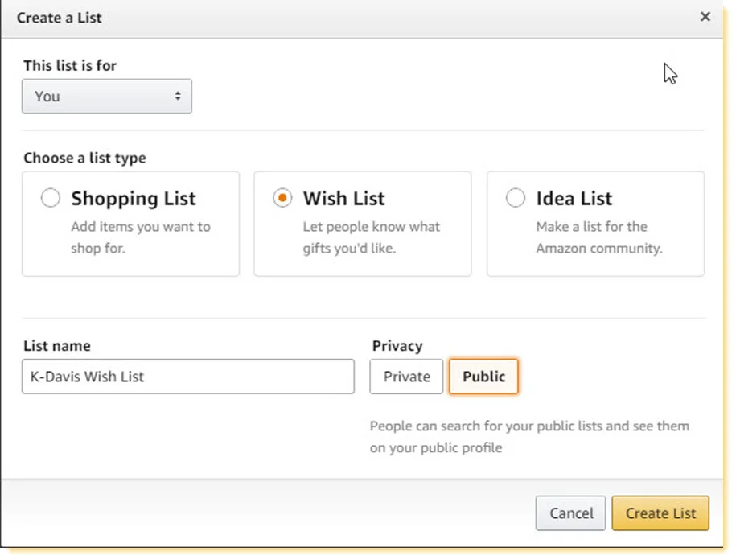The image size is (736, 560).
Task: Set privacy to Public
Action: click(484, 377)
